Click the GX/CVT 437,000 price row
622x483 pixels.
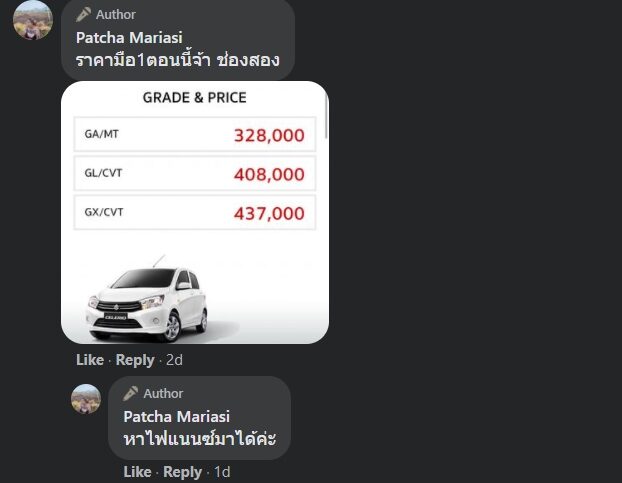195,212
